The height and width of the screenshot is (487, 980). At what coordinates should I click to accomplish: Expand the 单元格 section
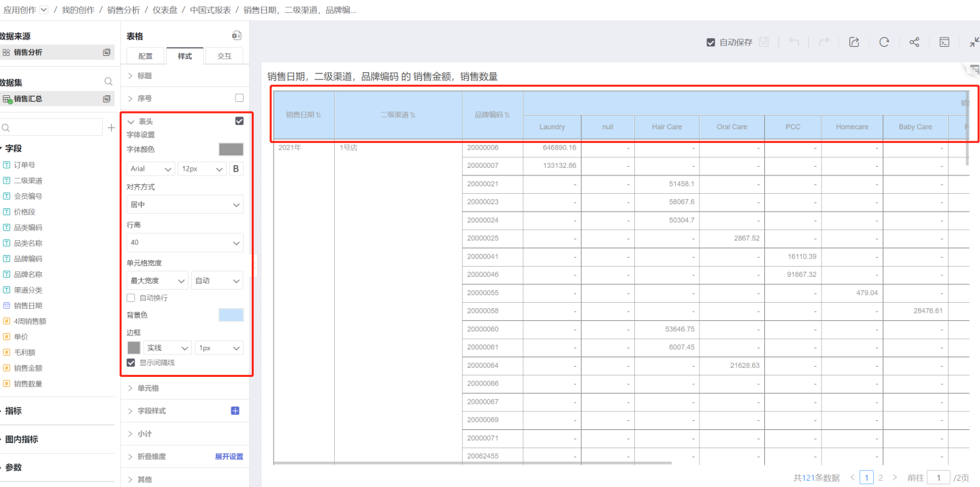click(148, 388)
